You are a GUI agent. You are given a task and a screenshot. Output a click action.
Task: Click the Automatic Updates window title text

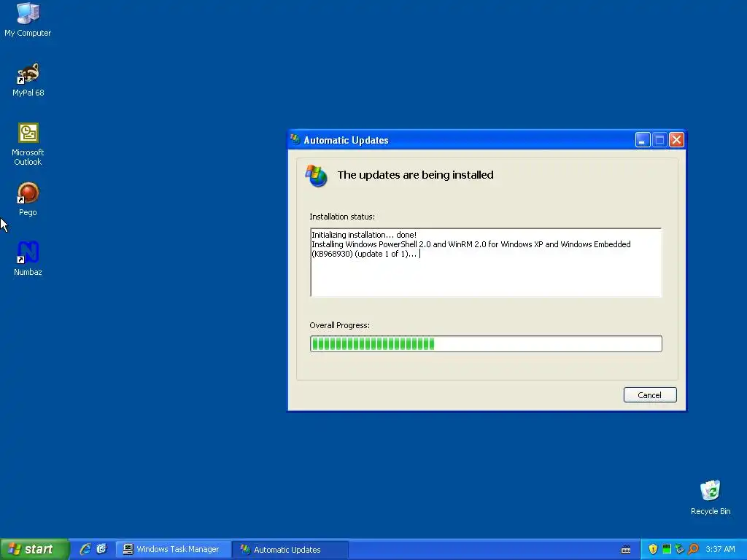(x=347, y=140)
